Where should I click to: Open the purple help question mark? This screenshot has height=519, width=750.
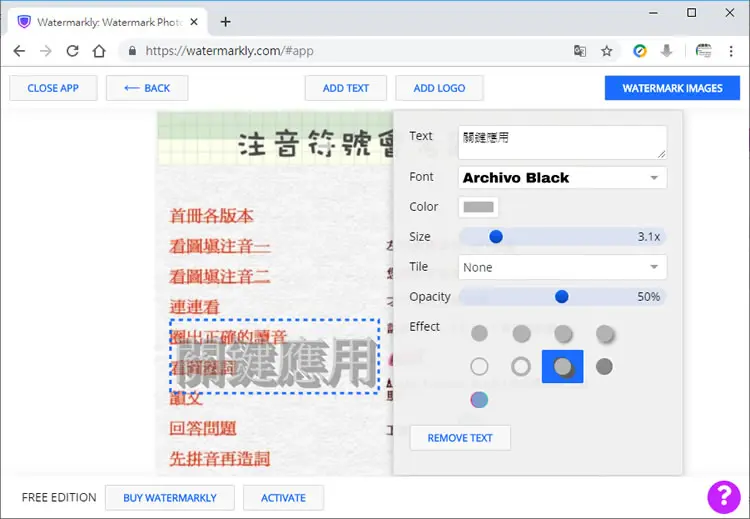724,497
